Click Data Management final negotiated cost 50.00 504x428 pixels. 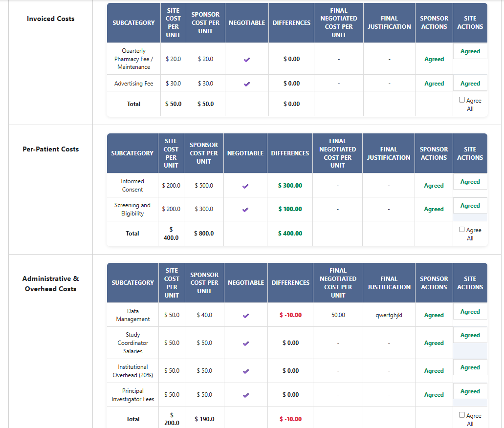[338, 315]
